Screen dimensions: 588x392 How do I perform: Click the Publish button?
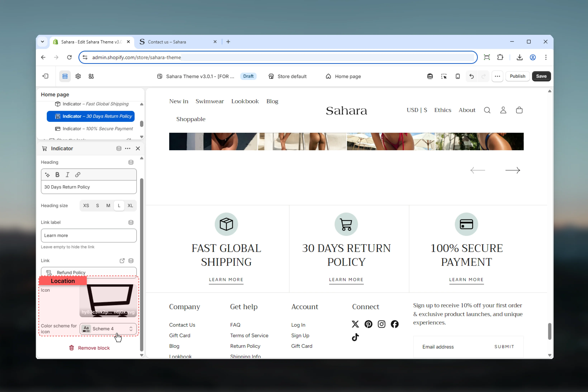click(x=517, y=76)
